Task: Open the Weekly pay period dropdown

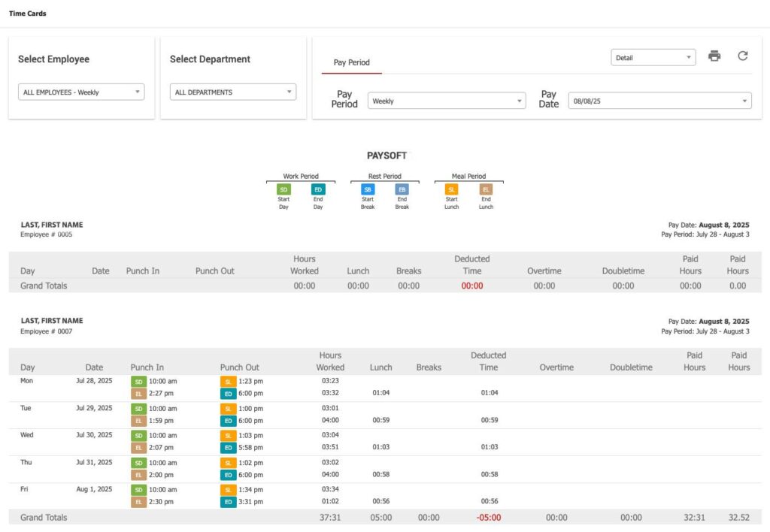Action: click(x=447, y=101)
